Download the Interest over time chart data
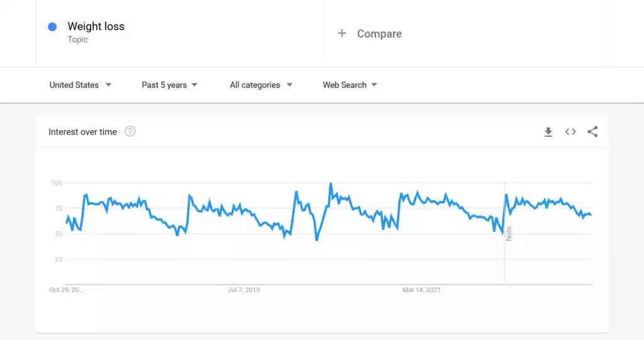The image size is (644, 340). 548,132
